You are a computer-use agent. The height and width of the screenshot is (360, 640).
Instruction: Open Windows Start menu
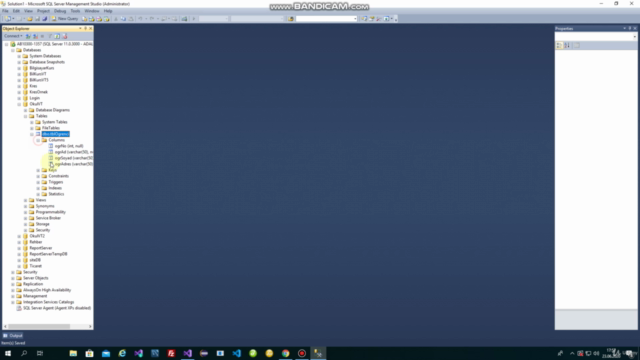tap(8, 353)
